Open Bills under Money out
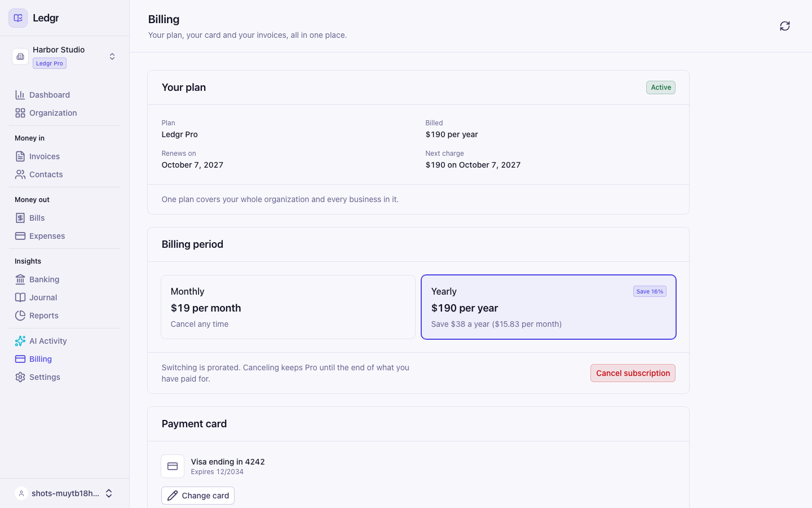Screen dimensions: 812x508 (x=65, y=218)
